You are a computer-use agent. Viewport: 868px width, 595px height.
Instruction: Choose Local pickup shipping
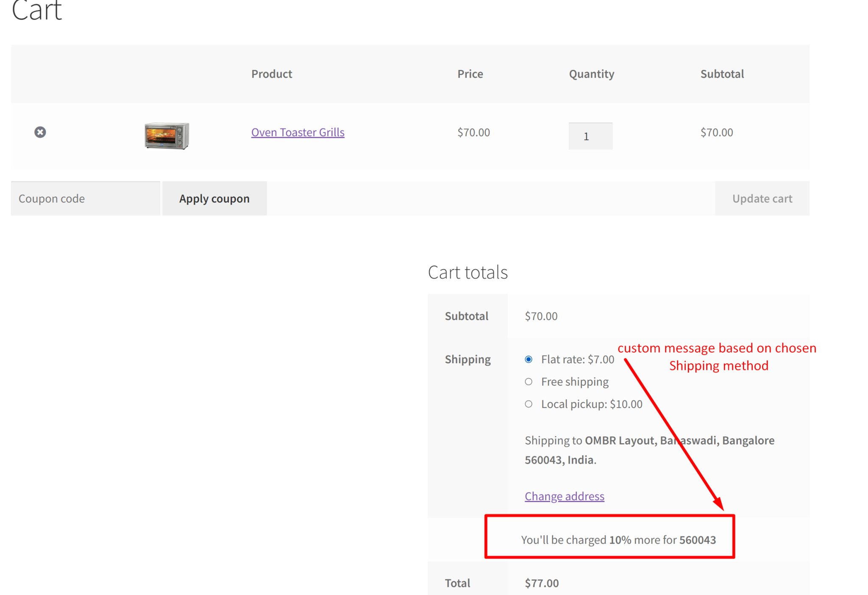click(529, 404)
